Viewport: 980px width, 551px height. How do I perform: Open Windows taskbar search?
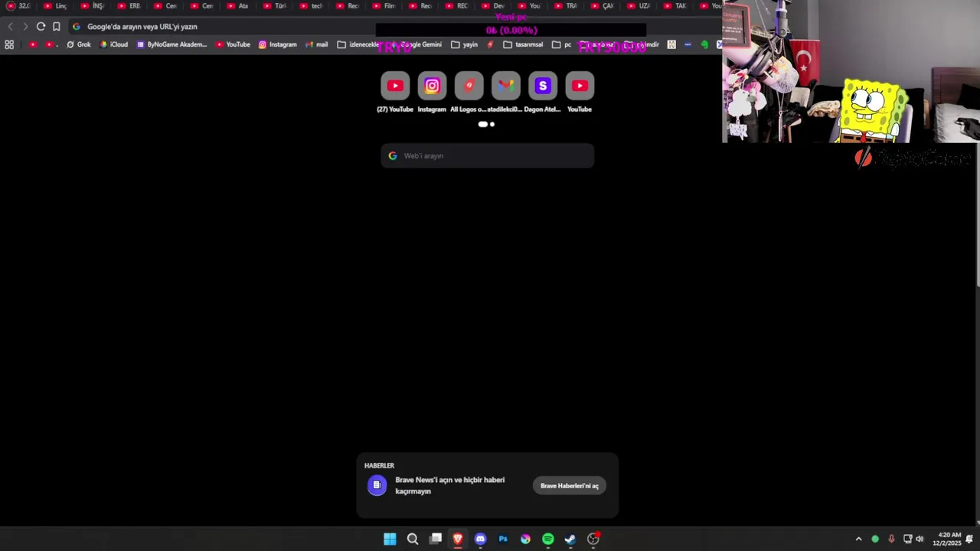(x=413, y=539)
